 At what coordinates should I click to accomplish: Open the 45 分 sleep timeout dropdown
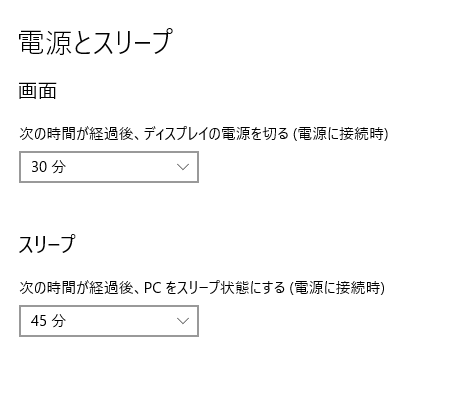click(109, 321)
